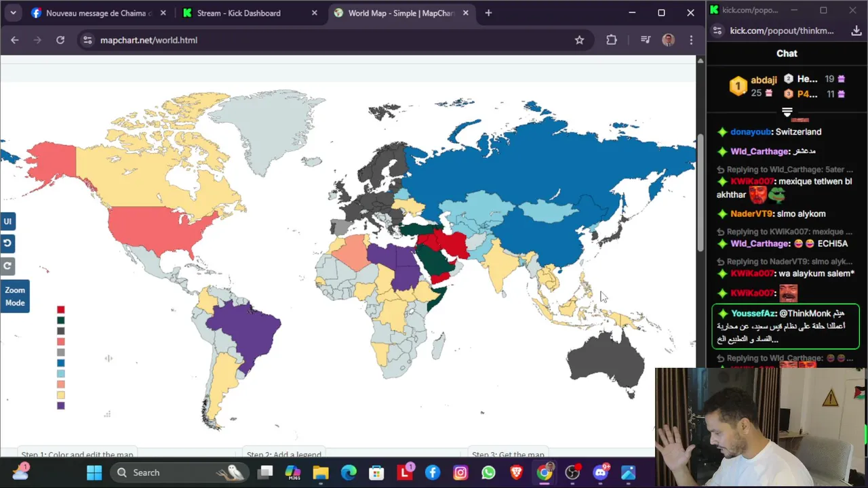Toggle the UI button on the map
The height and width of the screenshot is (488, 868).
pyautogui.click(x=7, y=221)
